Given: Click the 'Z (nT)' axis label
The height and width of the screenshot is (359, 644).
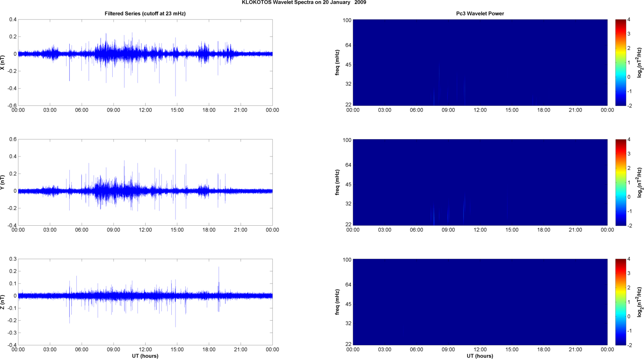Looking at the screenshot, I should coord(3,302).
